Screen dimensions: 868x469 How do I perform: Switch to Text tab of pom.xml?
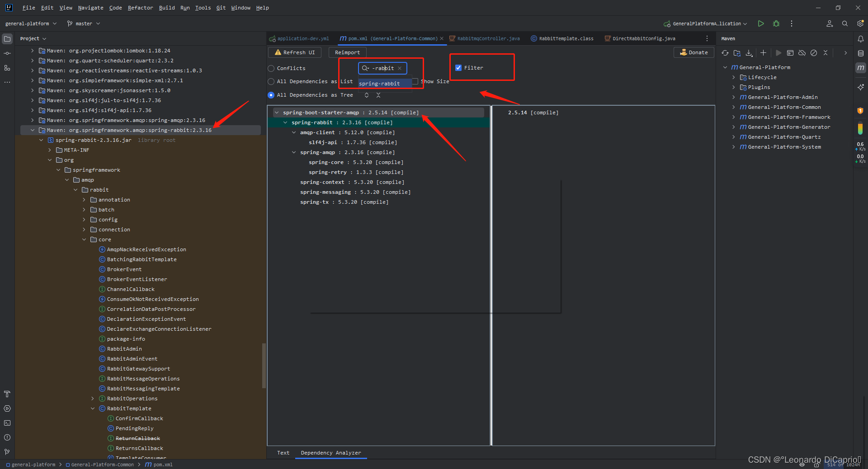point(283,453)
